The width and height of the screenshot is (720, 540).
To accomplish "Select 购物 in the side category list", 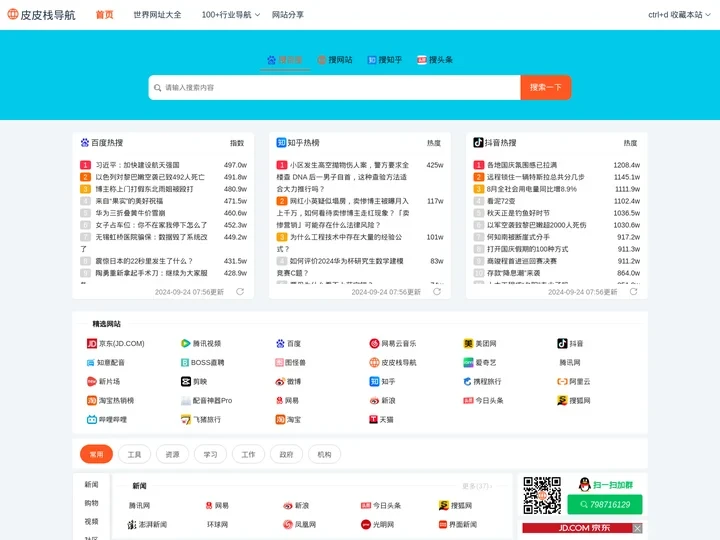I will click(91, 503).
